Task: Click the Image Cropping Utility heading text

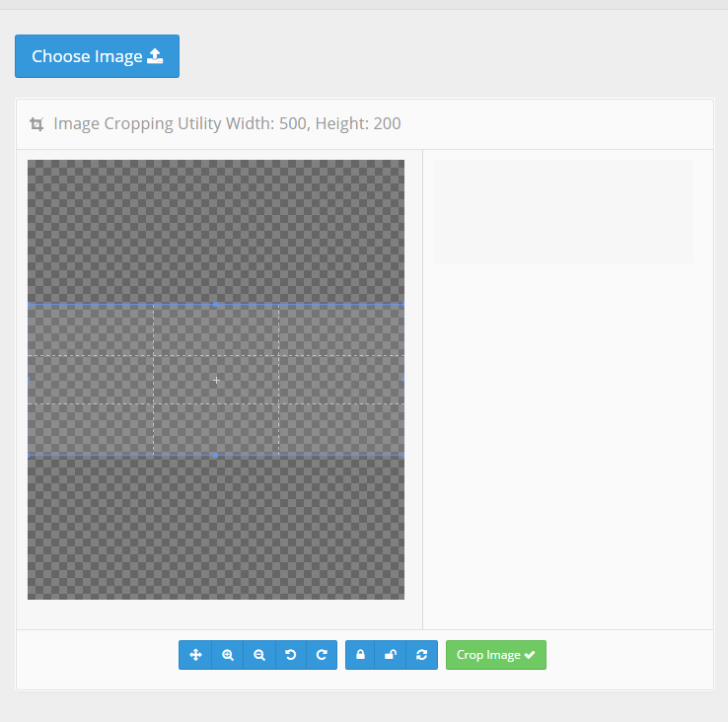Action: pos(227,124)
